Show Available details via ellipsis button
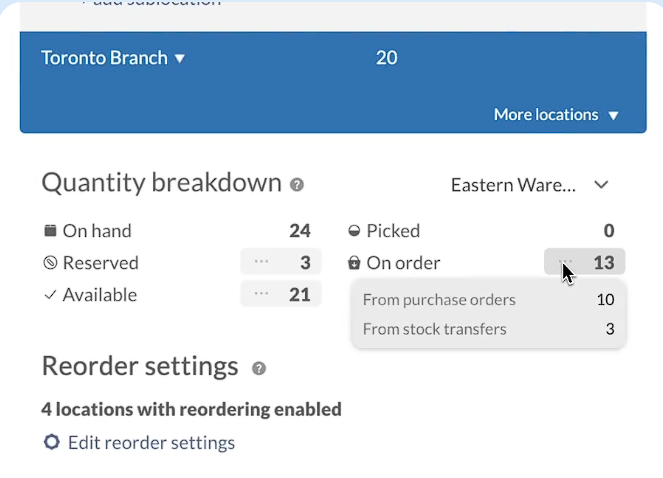 click(x=261, y=294)
